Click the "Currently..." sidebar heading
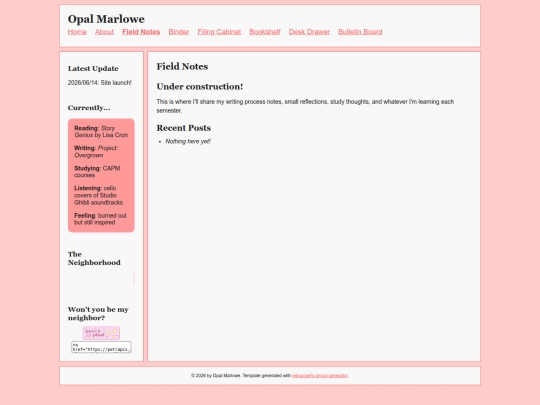The image size is (540, 405). [89, 108]
